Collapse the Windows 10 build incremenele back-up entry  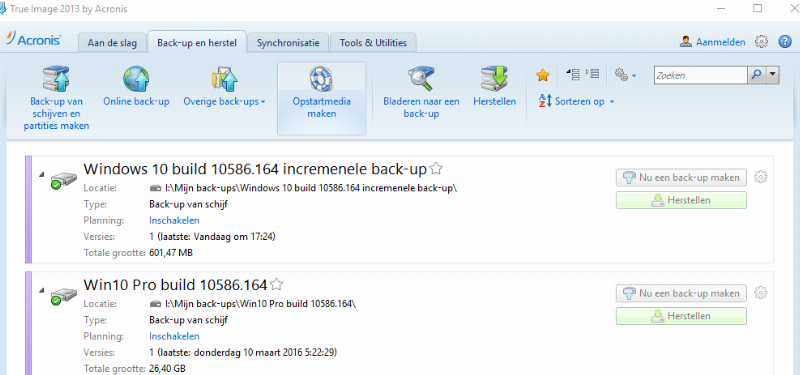click(41, 174)
